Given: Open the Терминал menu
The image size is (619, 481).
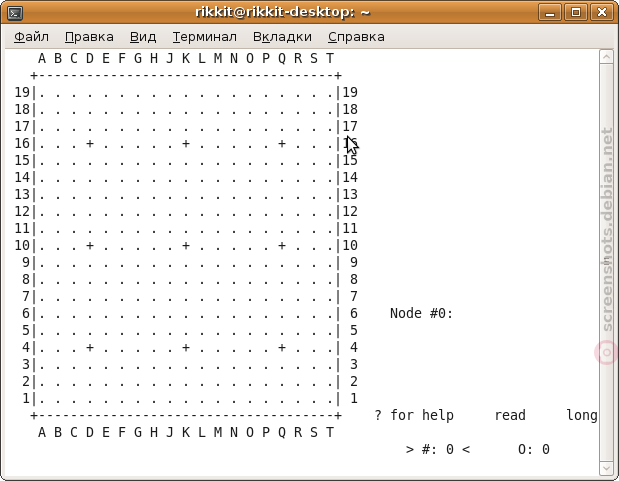Looking at the screenshot, I should [x=204, y=37].
